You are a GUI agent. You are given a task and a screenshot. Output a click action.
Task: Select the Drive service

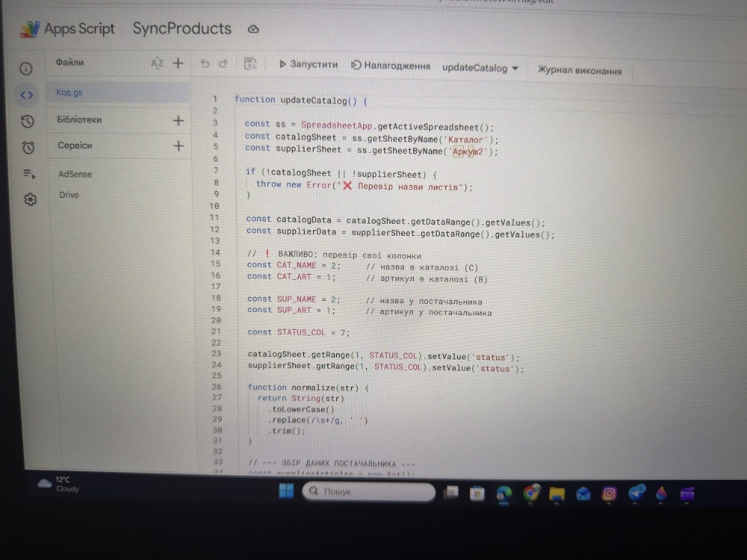69,195
